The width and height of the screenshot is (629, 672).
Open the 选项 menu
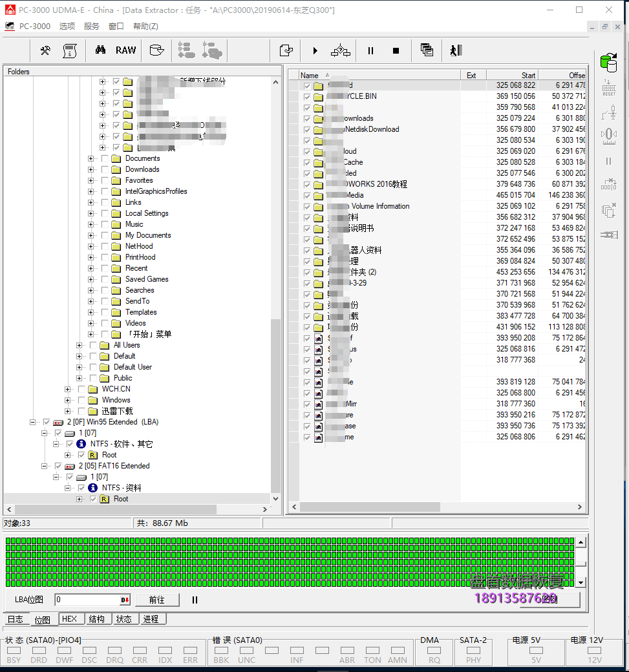click(x=67, y=26)
